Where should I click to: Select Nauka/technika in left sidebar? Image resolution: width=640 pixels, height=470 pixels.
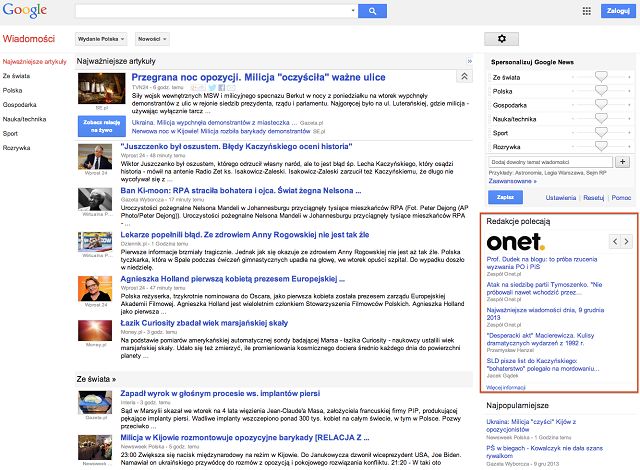(24, 119)
